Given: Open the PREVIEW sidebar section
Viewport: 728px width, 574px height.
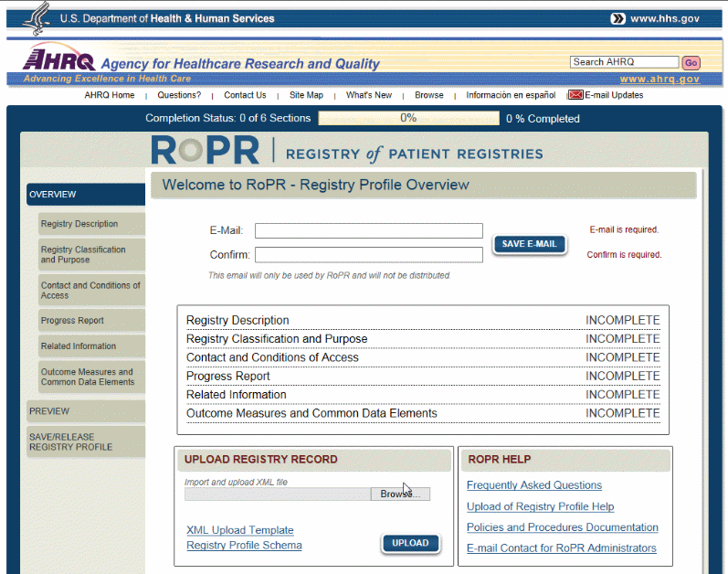Looking at the screenshot, I should (86, 411).
